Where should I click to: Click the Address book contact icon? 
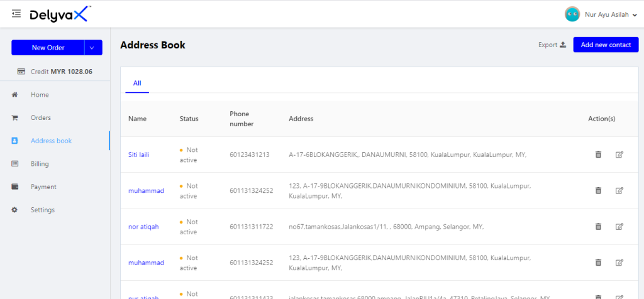[x=15, y=141]
